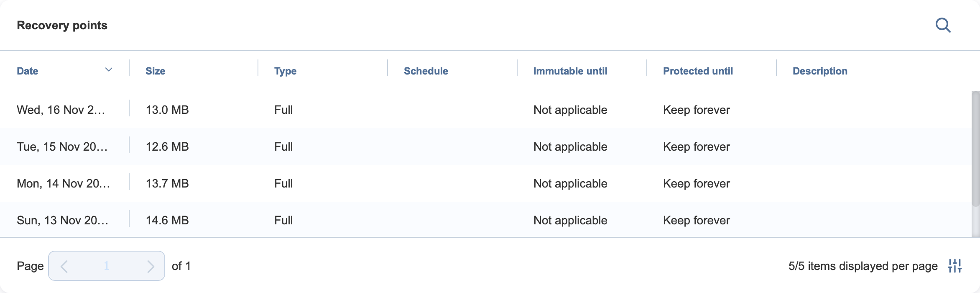The height and width of the screenshot is (293, 980).
Task: Sort by Type column header
Action: tap(286, 72)
